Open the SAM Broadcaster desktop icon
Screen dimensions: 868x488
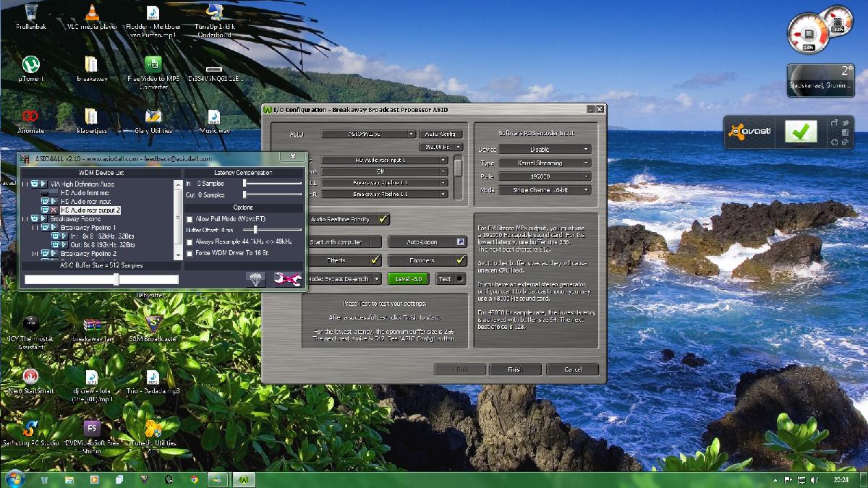(153, 323)
